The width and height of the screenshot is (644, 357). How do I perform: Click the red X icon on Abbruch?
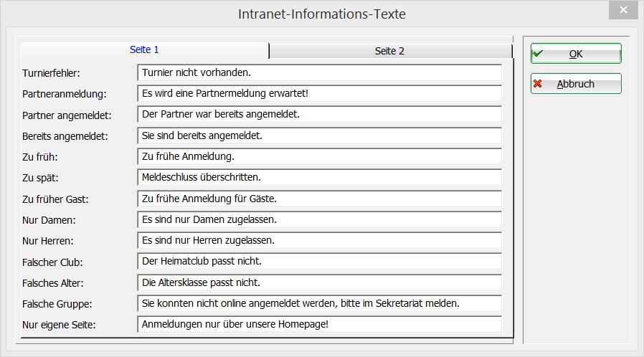(538, 84)
